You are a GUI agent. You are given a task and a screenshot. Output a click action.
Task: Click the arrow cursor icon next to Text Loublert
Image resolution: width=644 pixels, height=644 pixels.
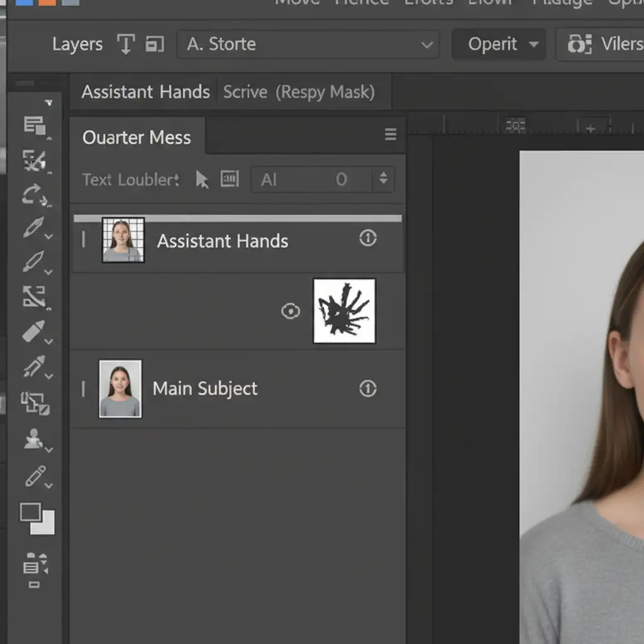[202, 180]
